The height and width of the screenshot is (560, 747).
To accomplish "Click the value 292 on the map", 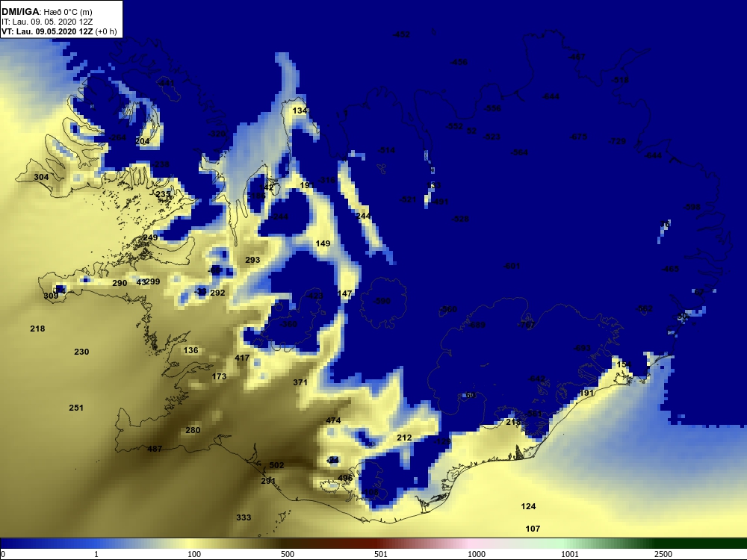I will click(x=217, y=293).
